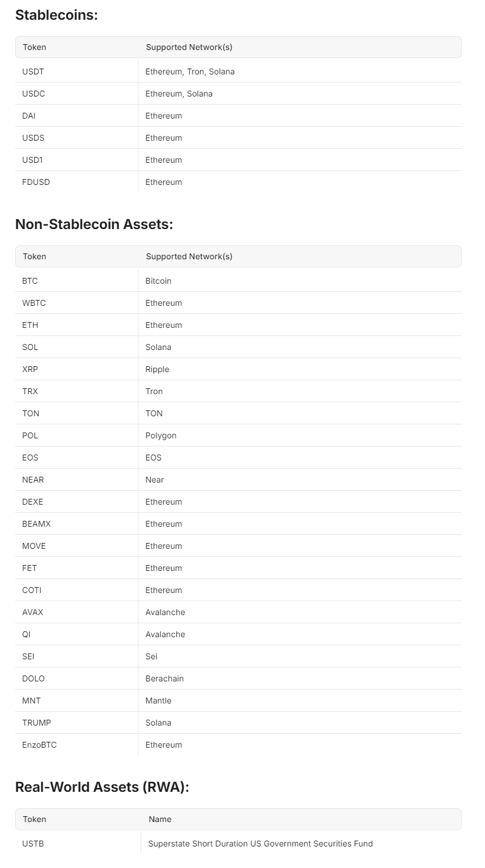485x868 pixels.
Task: Select the DAI token cell
Action: click(76, 116)
